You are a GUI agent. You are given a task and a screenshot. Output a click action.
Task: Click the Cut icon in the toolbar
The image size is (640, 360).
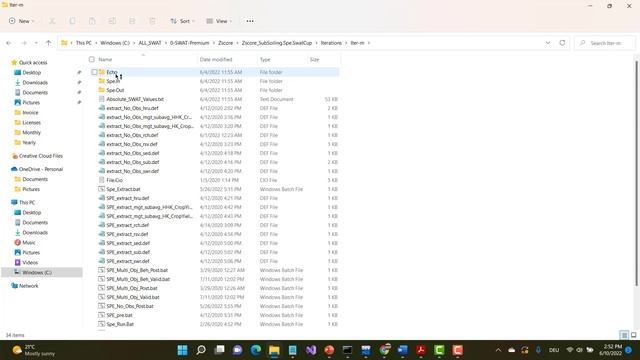(x=52, y=21)
